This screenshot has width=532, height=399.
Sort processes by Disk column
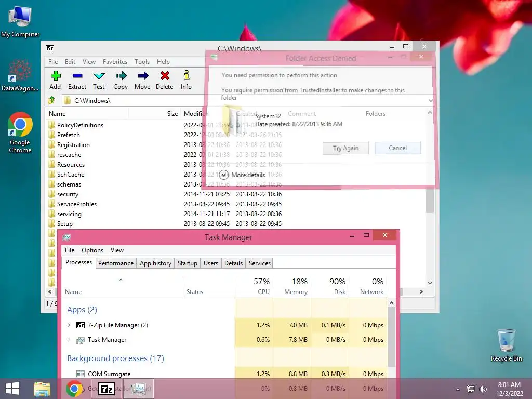click(x=330, y=286)
